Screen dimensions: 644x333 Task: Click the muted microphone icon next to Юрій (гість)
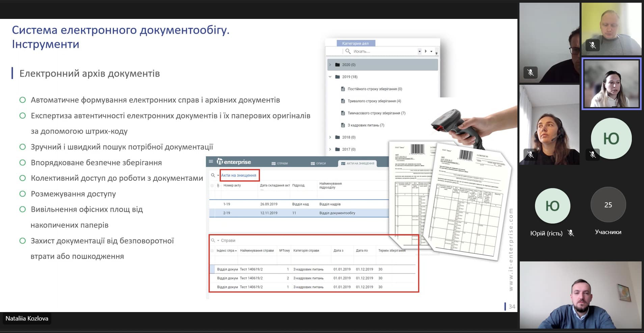[x=571, y=233]
